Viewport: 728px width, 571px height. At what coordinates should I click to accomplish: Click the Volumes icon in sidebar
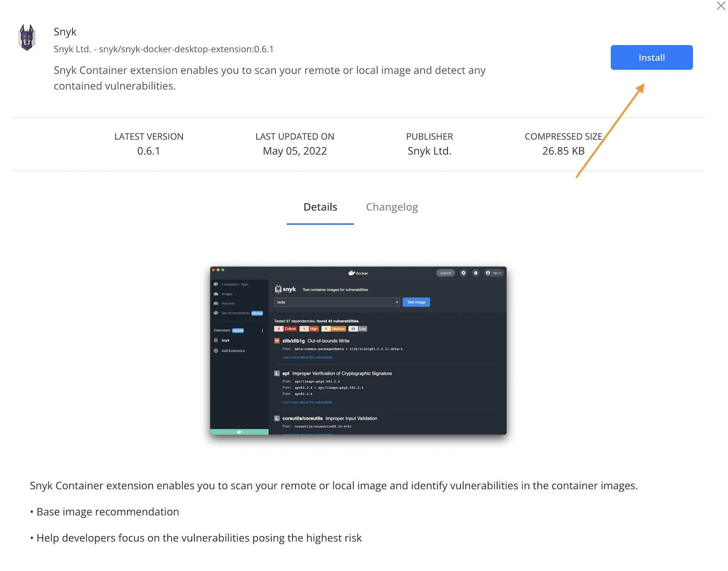[216, 304]
